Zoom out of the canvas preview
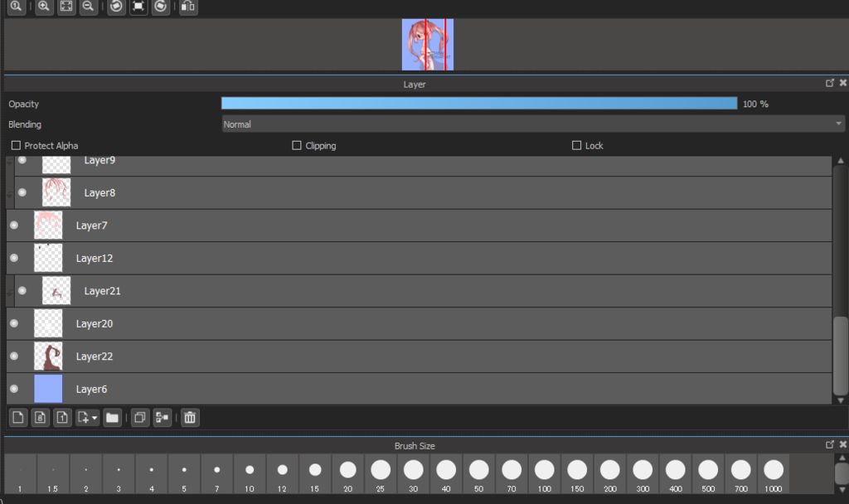 [88, 7]
